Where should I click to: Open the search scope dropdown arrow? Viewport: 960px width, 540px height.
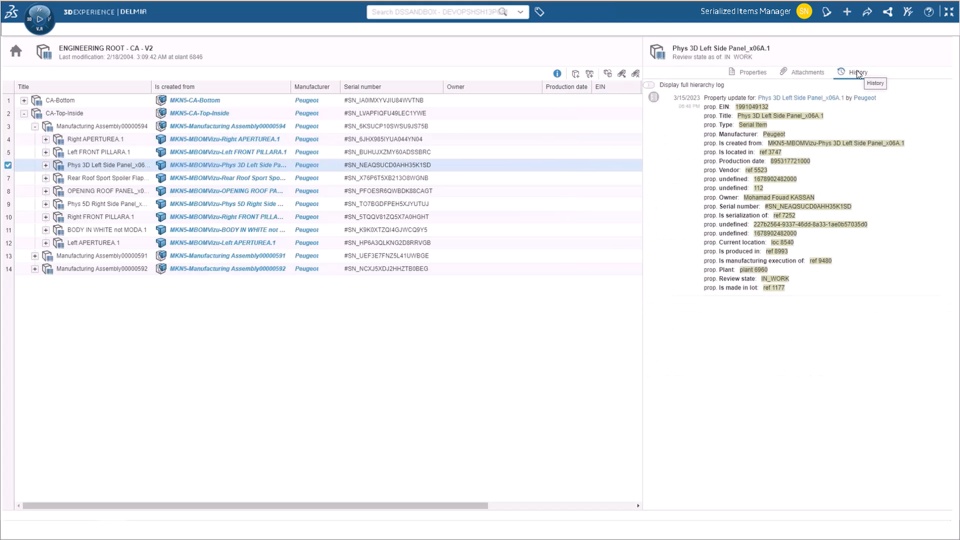(x=520, y=12)
